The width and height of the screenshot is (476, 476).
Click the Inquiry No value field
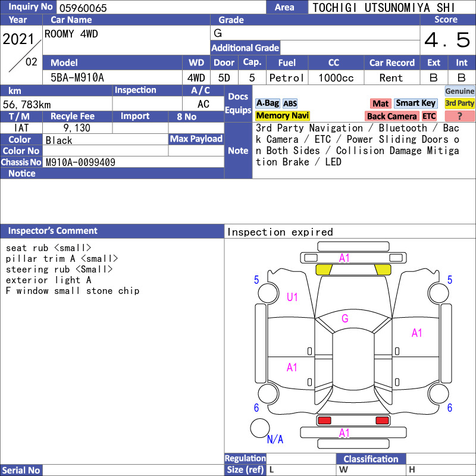tap(161, 7)
